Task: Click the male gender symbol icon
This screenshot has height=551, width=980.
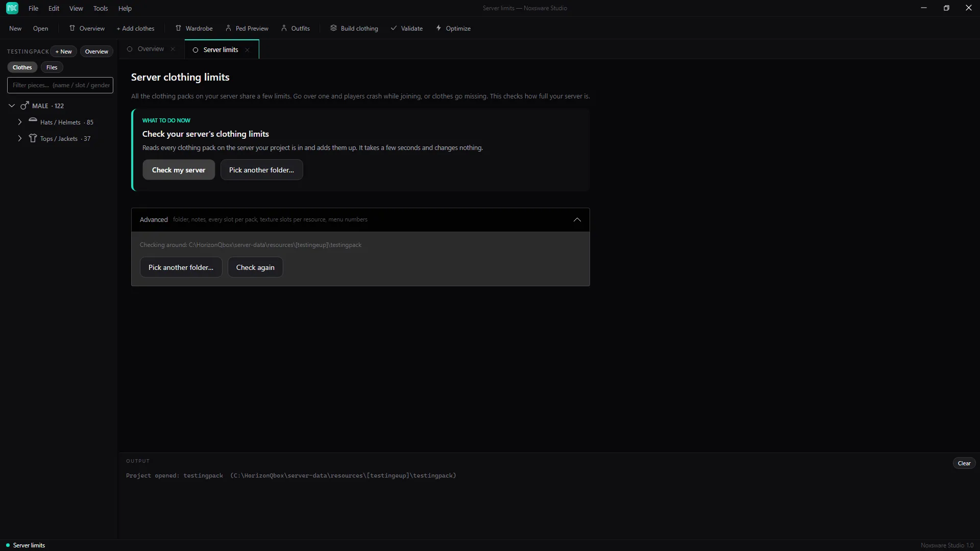Action: (24, 106)
